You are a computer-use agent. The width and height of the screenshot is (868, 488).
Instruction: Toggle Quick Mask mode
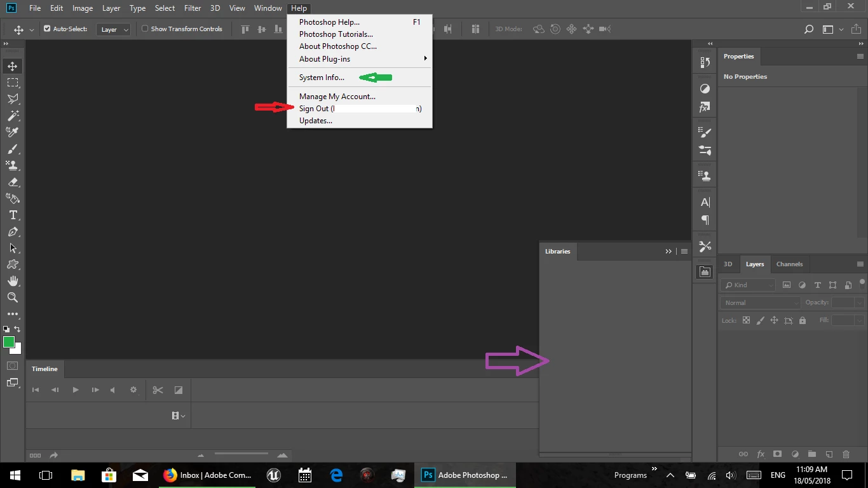(12, 366)
